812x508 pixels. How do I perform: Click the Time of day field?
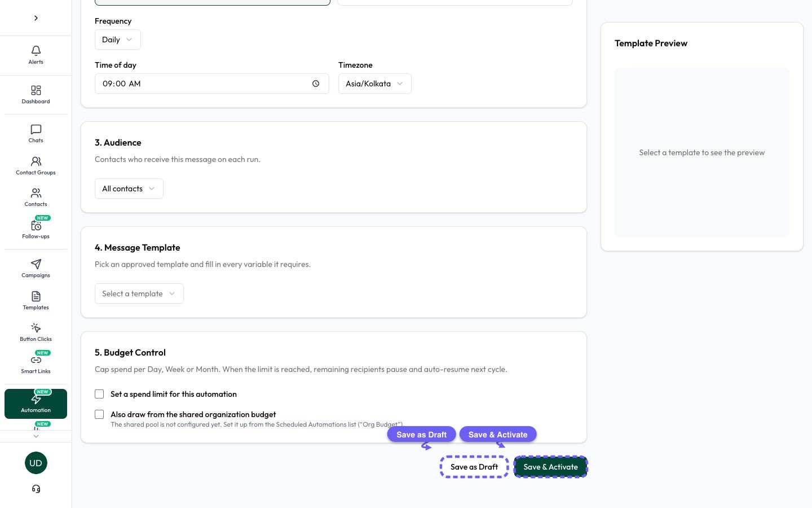pos(211,84)
